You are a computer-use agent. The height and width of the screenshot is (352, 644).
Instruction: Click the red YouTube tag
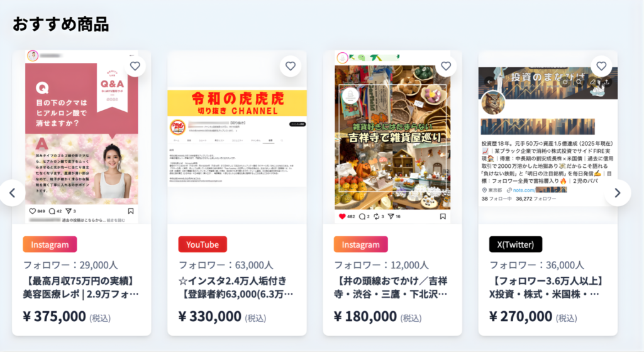point(203,245)
